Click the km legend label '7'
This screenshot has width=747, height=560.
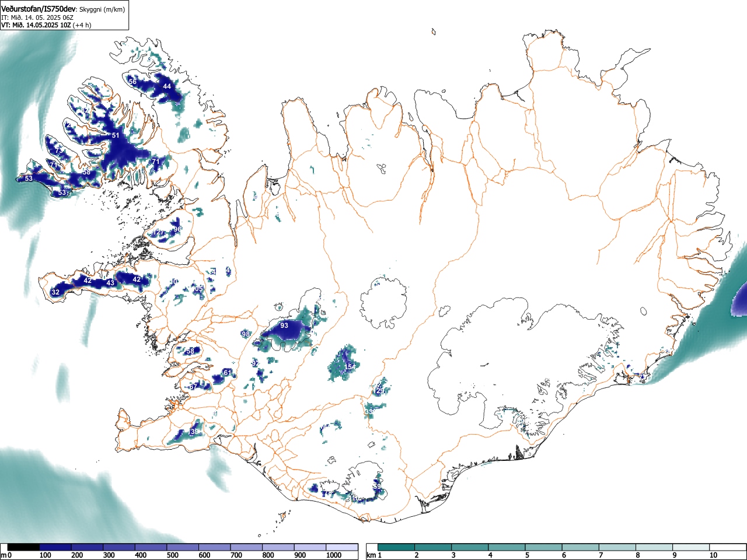click(x=601, y=555)
